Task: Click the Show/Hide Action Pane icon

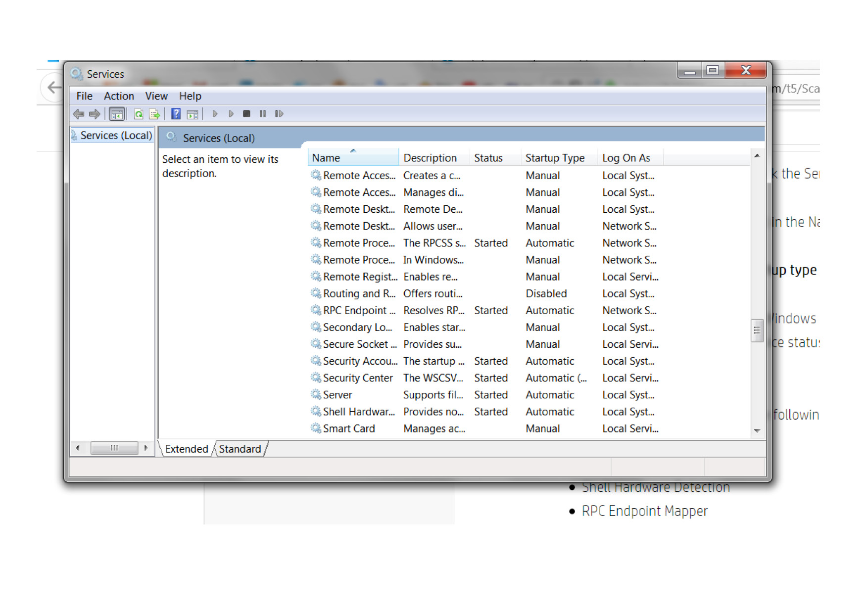Action: 193,114
